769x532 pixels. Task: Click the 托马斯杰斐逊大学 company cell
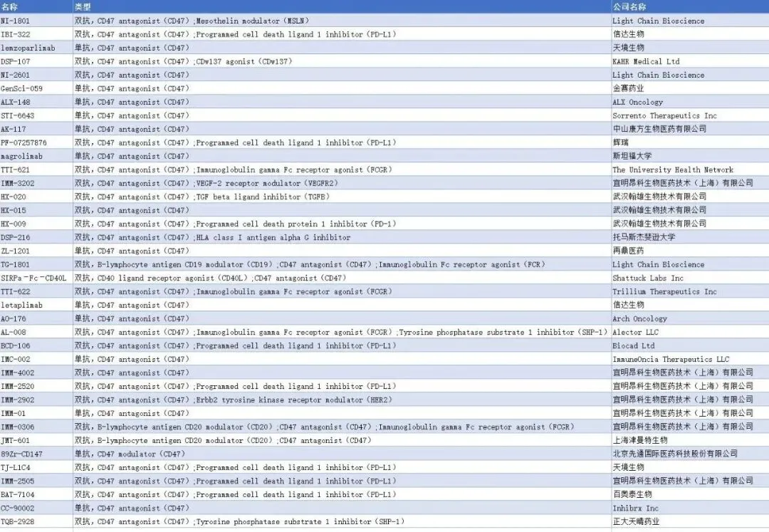[690, 237]
